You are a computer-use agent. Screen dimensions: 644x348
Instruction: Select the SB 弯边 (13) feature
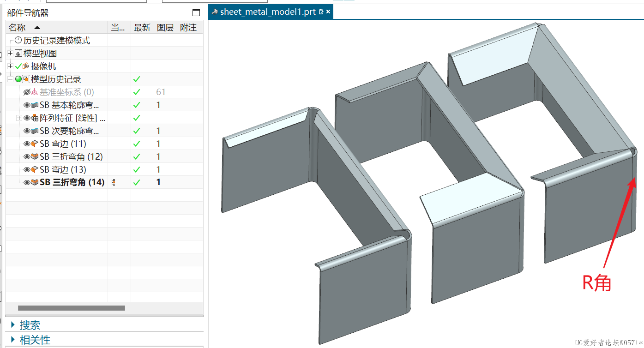tap(63, 170)
